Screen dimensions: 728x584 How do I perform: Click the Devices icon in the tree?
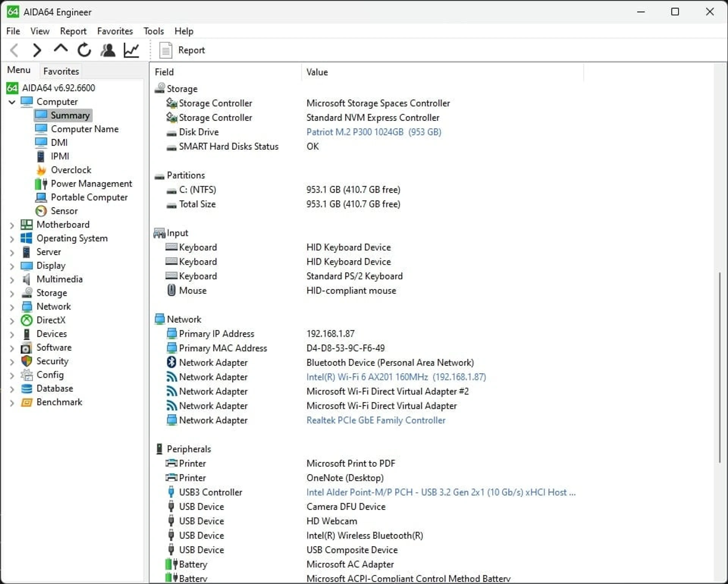[x=27, y=334]
